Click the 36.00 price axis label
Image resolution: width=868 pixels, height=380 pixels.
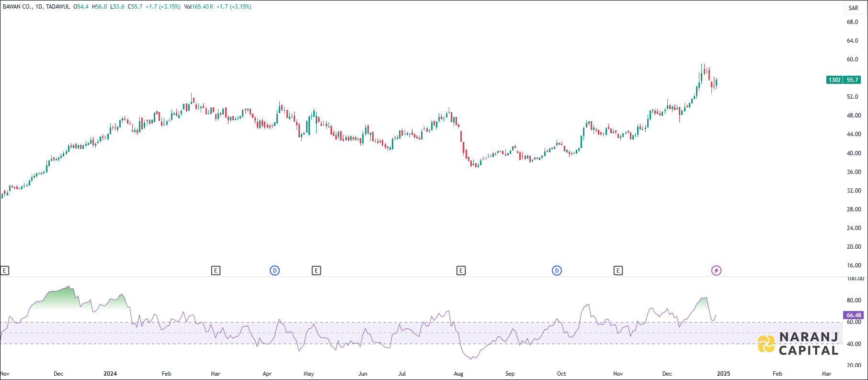click(854, 172)
